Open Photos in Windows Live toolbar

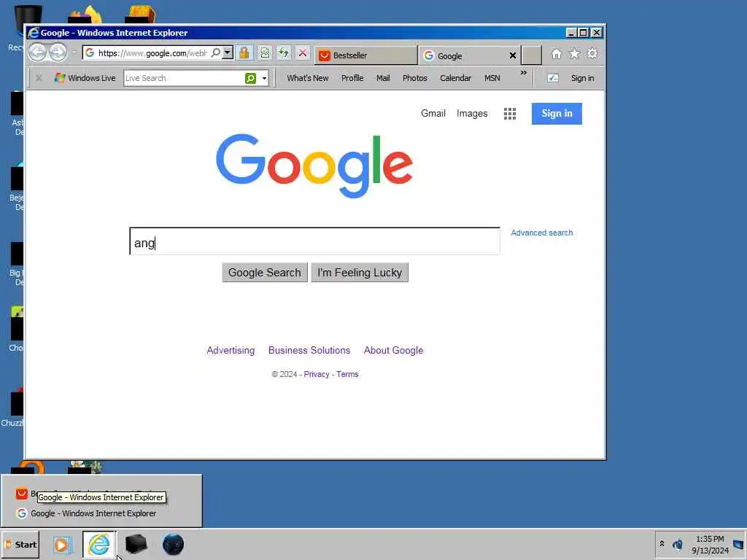pyautogui.click(x=414, y=78)
